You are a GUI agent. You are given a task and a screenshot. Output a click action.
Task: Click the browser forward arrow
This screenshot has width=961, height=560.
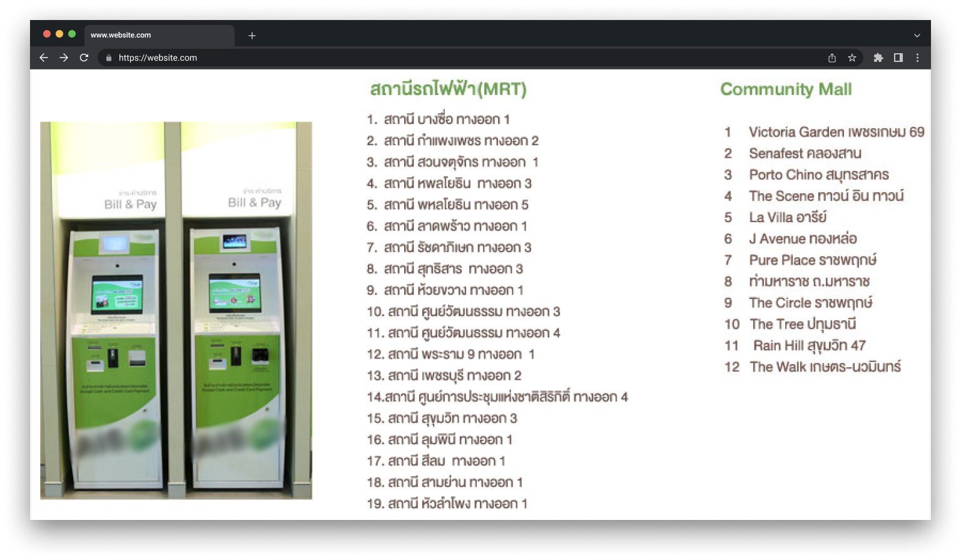64,58
